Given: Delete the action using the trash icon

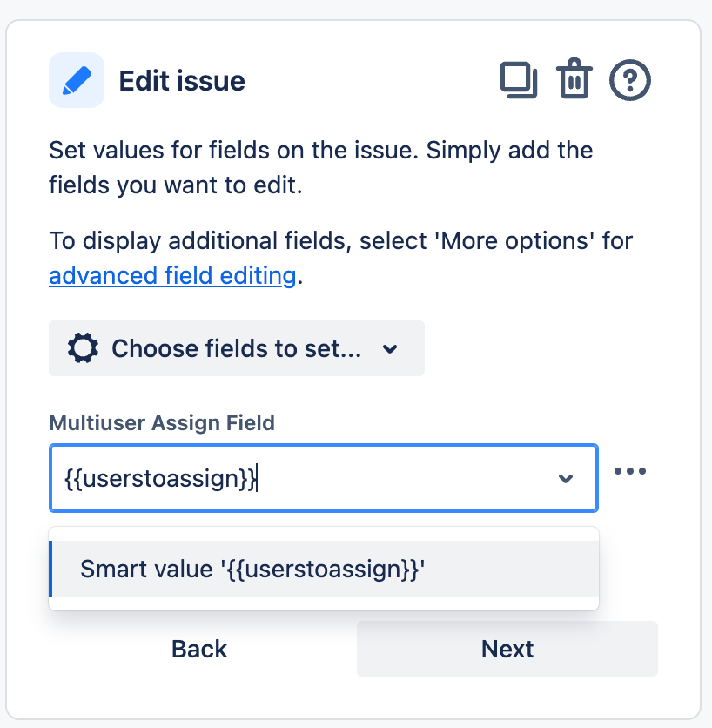Looking at the screenshot, I should (574, 78).
